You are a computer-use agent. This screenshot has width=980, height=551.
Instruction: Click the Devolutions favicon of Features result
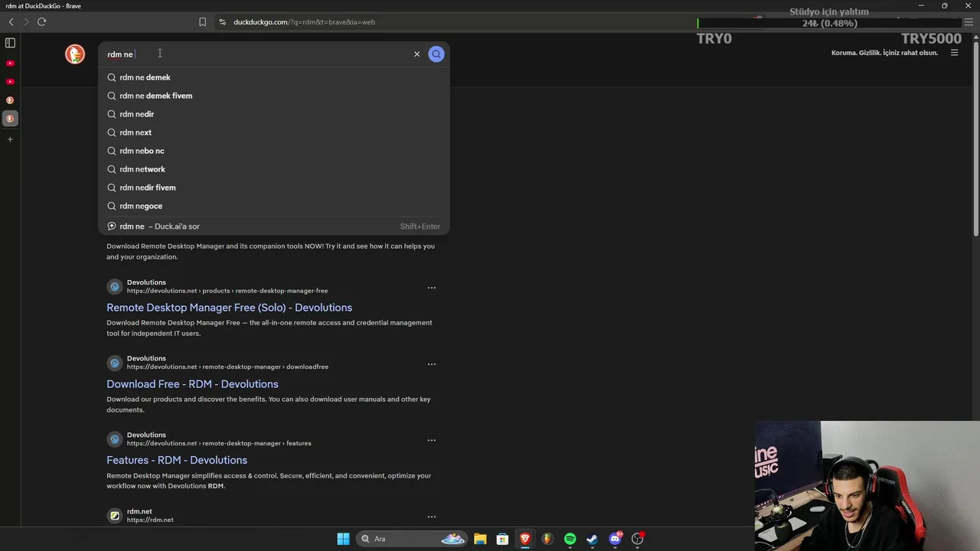point(115,439)
